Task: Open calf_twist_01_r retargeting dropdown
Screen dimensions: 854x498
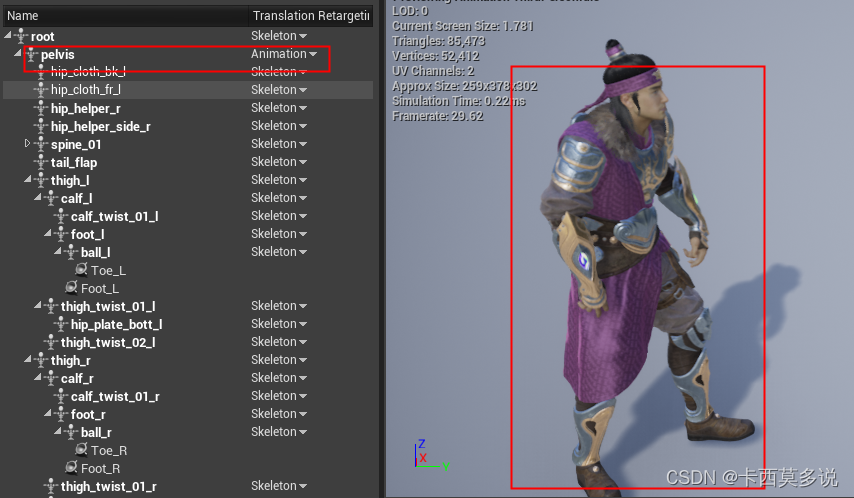Action: pyautogui.click(x=279, y=396)
